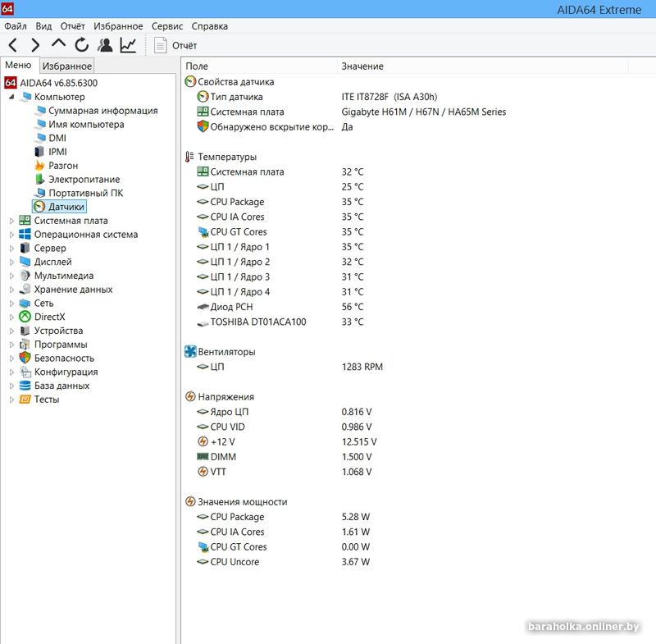Click the Датчики sensor gauge icon
The height and width of the screenshot is (644, 656).
39,207
